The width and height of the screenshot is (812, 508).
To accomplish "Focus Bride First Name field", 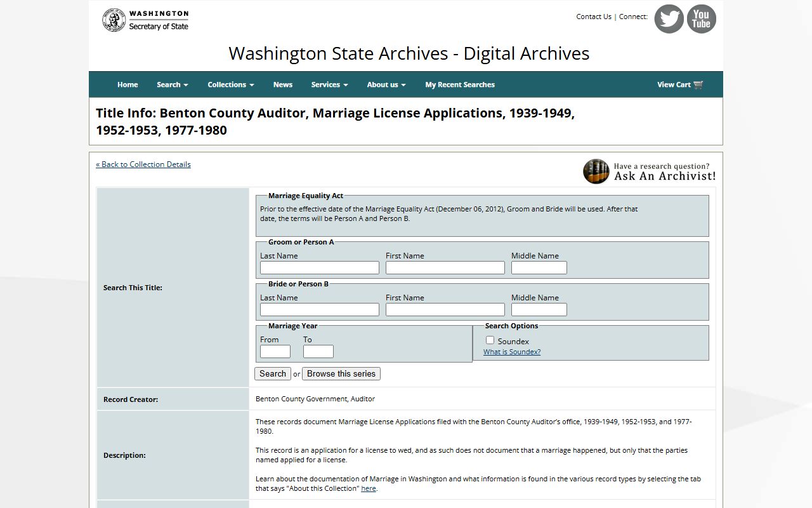I will point(445,310).
